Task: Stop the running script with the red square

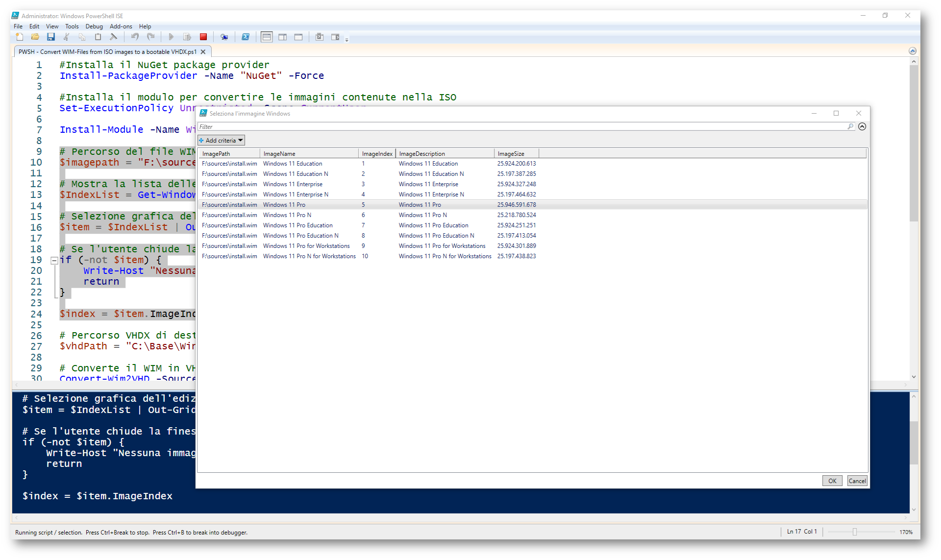Action: click(203, 37)
